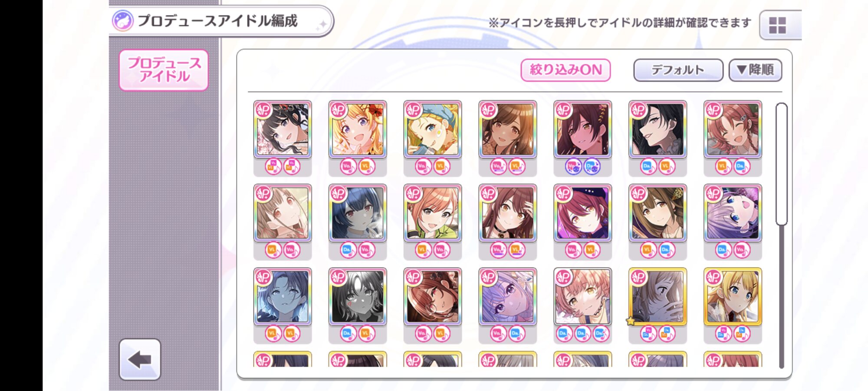
Task: Select the black-haired idol in profile view
Action: tap(658, 129)
